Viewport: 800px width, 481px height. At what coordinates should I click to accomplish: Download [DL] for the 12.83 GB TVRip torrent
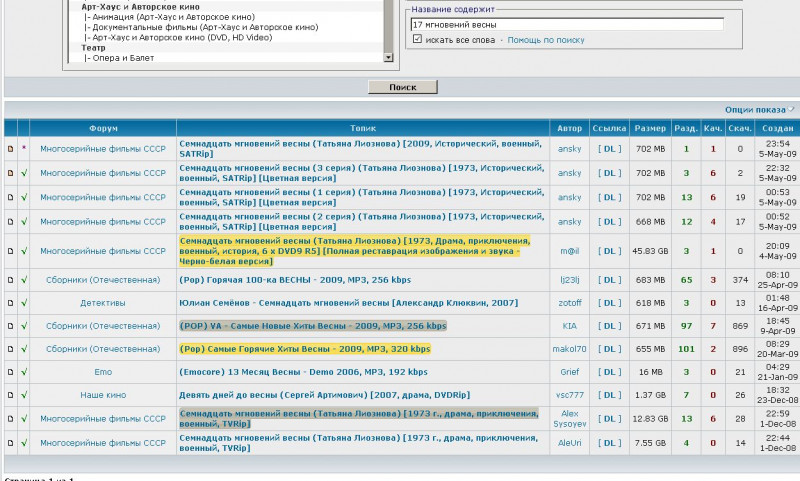coord(610,419)
